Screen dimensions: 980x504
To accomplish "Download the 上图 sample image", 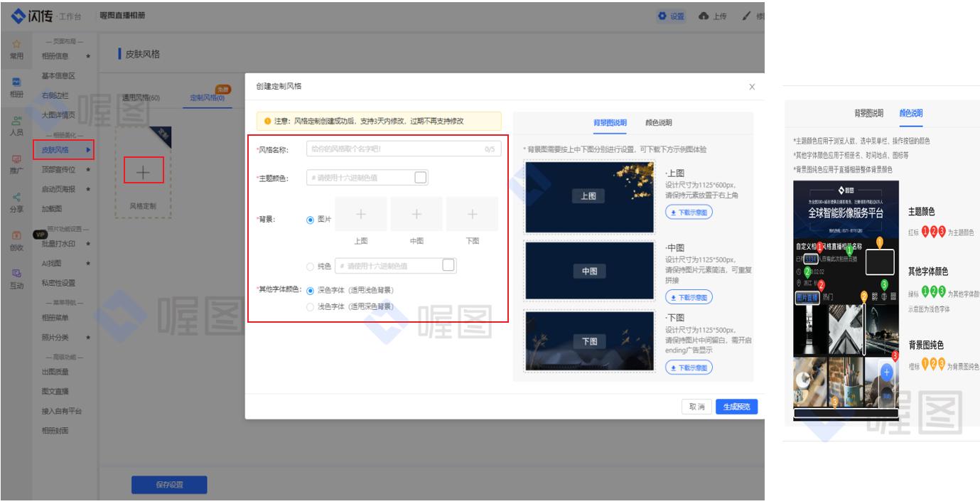I will [689, 212].
